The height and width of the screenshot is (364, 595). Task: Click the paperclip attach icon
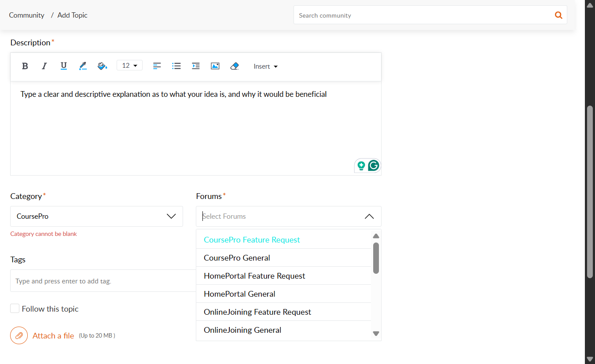click(x=19, y=335)
